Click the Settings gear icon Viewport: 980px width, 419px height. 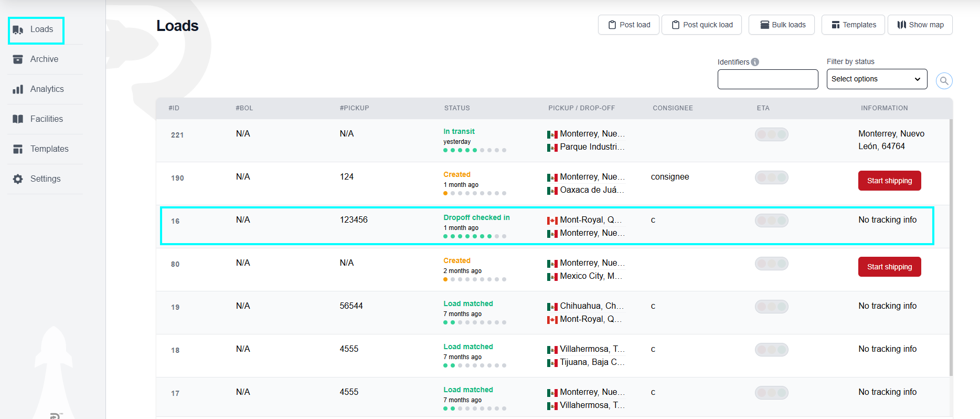click(x=18, y=179)
